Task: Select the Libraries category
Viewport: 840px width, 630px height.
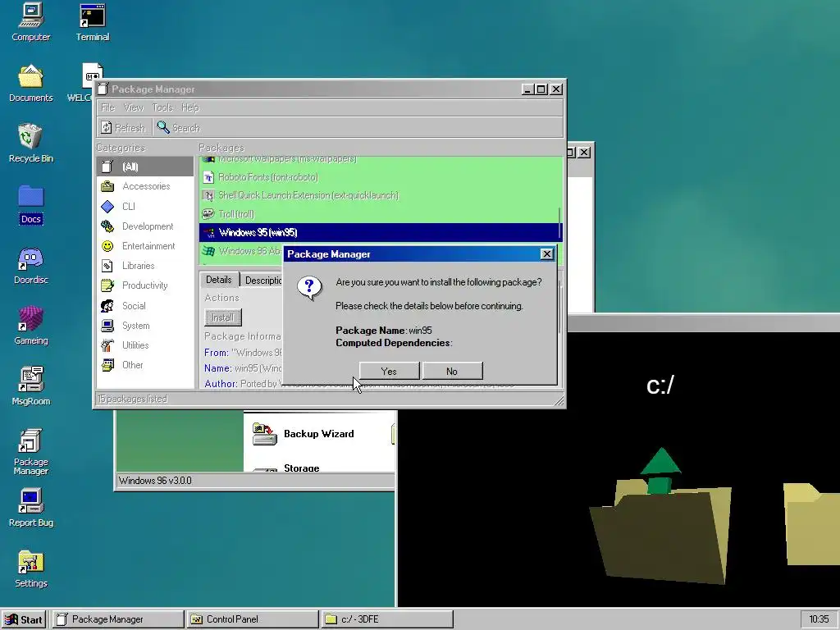Action: pos(144,265)
